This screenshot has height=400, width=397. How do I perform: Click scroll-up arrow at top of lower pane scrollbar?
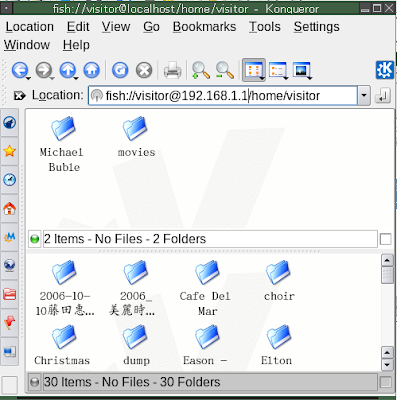tap(387, 260)
